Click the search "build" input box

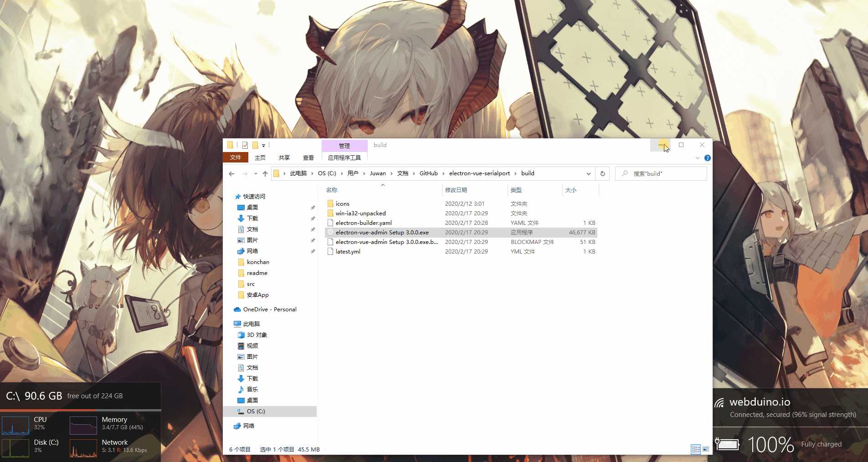click(x=661, y=173)
